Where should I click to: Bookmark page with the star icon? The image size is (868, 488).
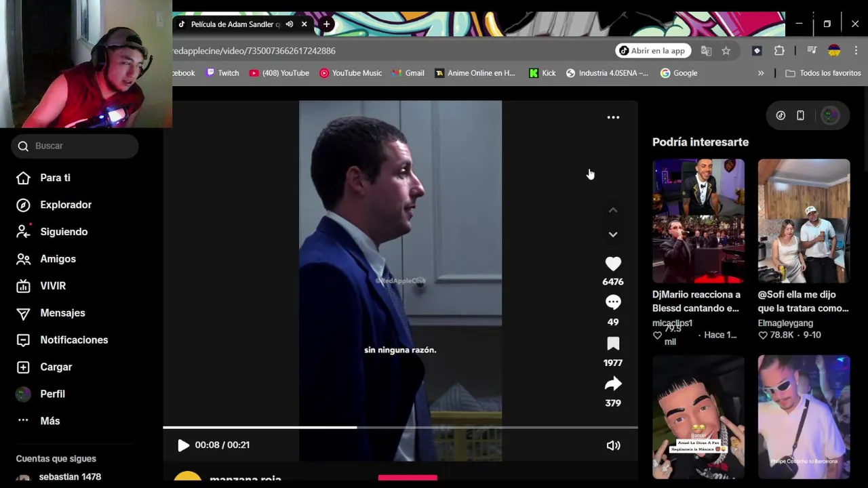(x=726, y=51)
